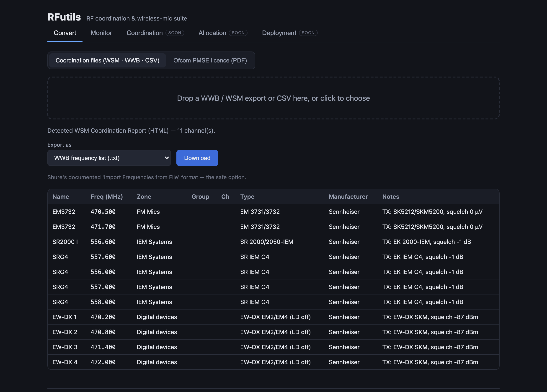Select the EW-DX 1 name cell
Screen dimensions: 547x392
click(x=65, y=317)
